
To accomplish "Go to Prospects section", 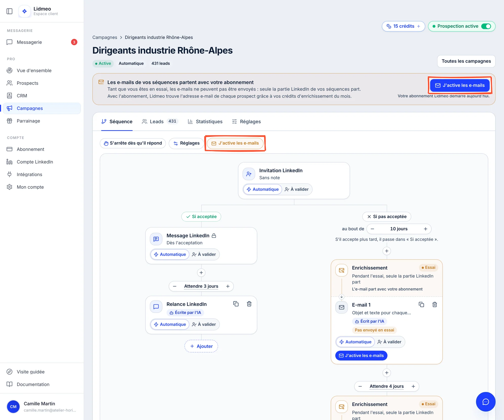I will click(42, 83).
